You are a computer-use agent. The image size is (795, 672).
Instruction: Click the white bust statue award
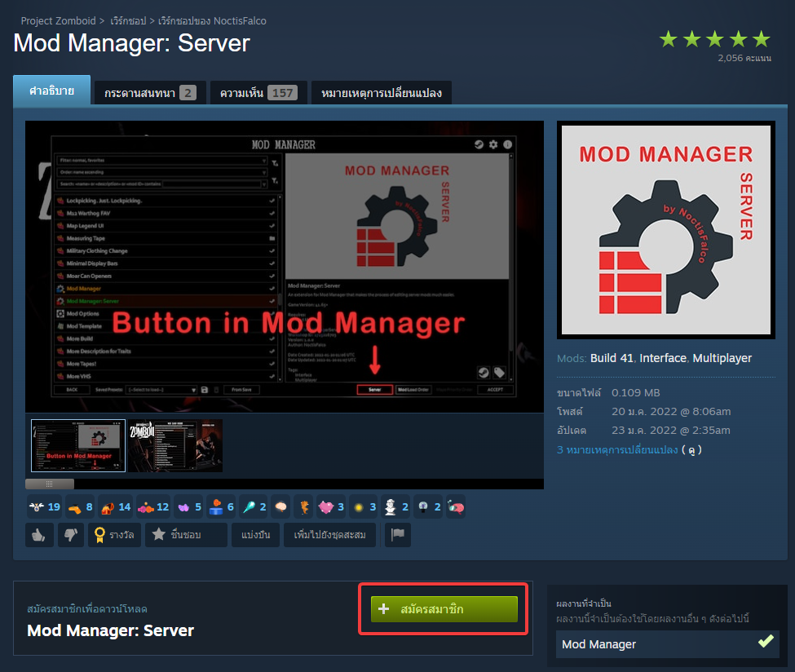pos(395,506)
